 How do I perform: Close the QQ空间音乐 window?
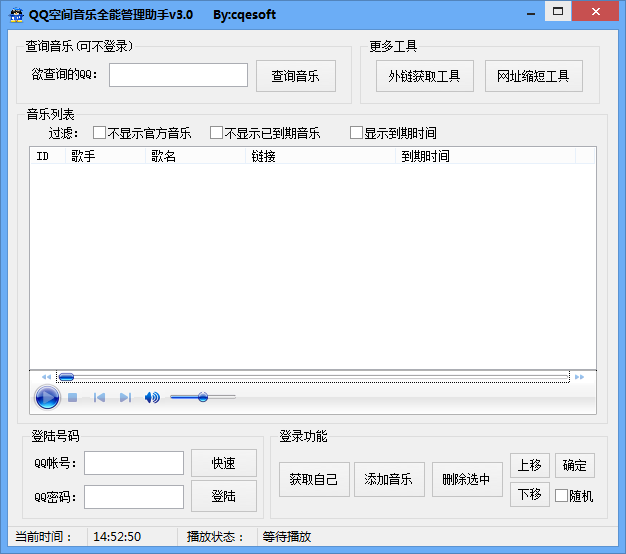(596, 11)
